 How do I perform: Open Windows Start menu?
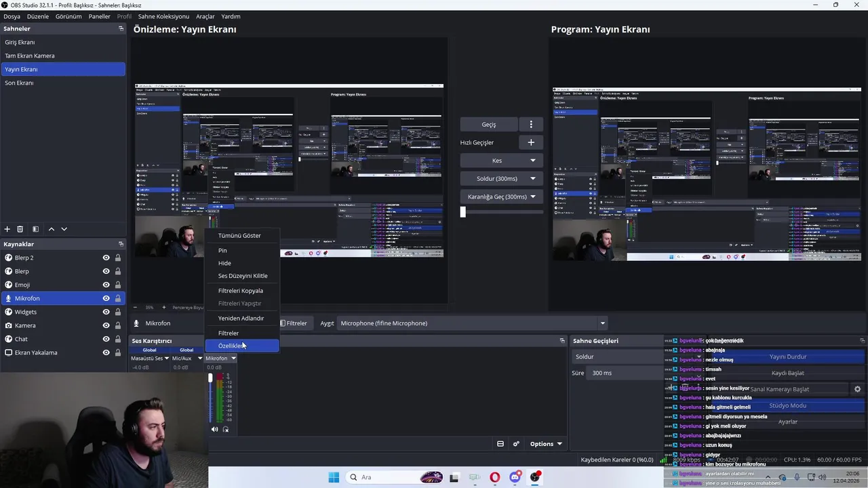(x=334, y=477)
